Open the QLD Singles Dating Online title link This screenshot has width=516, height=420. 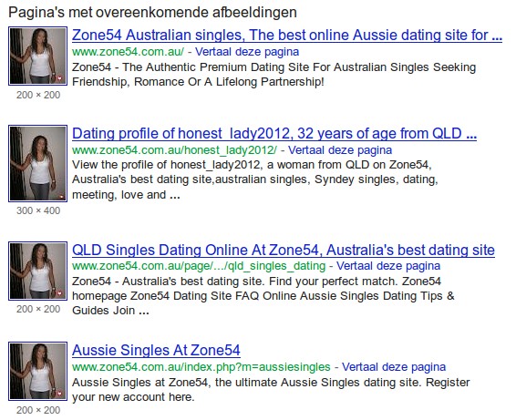coord(284,250)
